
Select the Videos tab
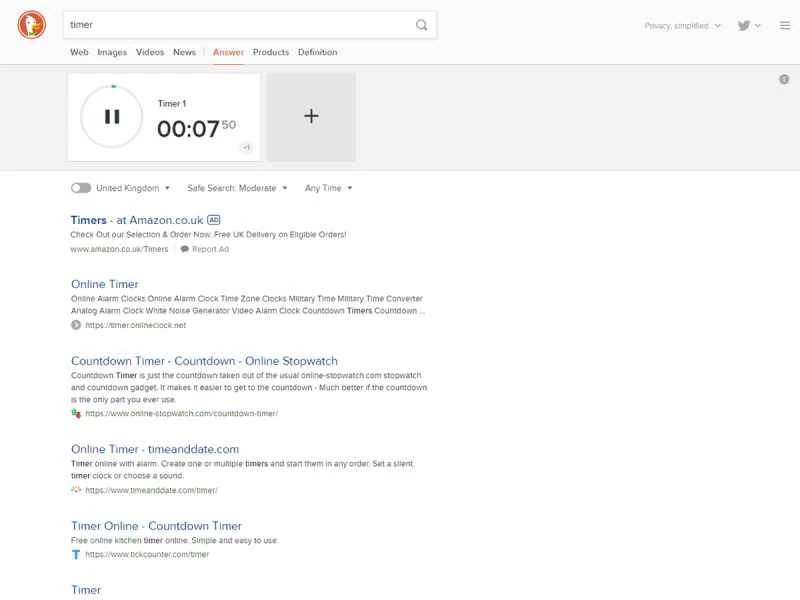point(149,52)
